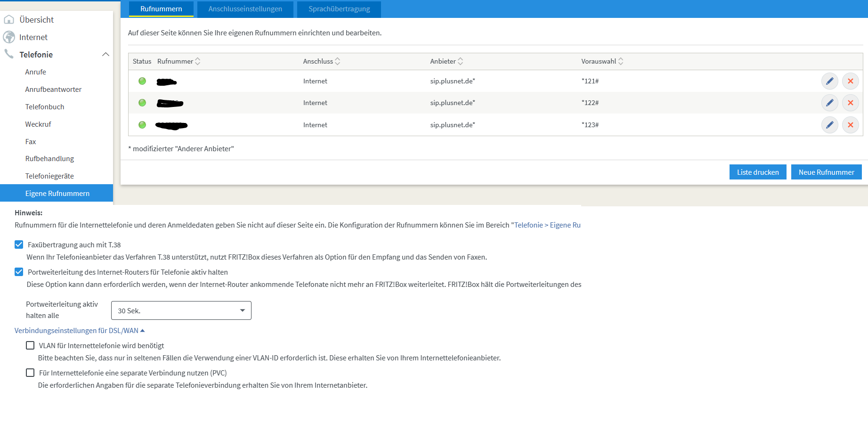Edit the number with prefix *121#

[x=829, y=81]
